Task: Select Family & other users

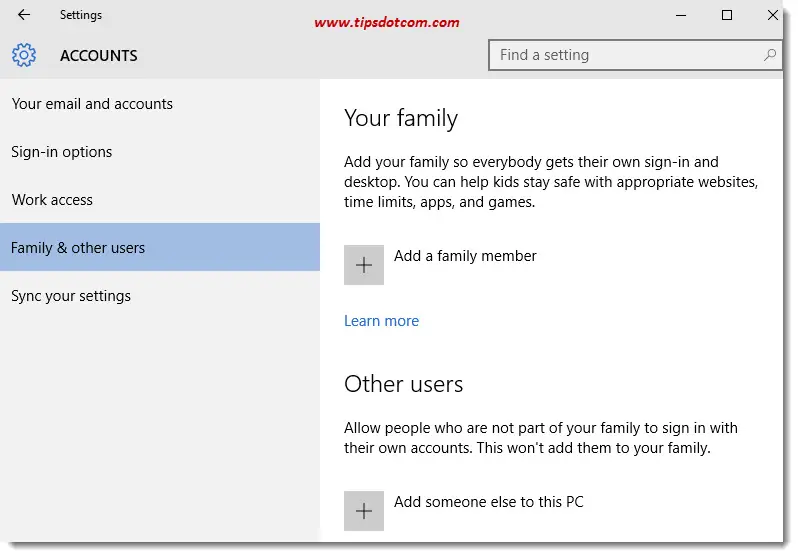Action: point(160,247)
